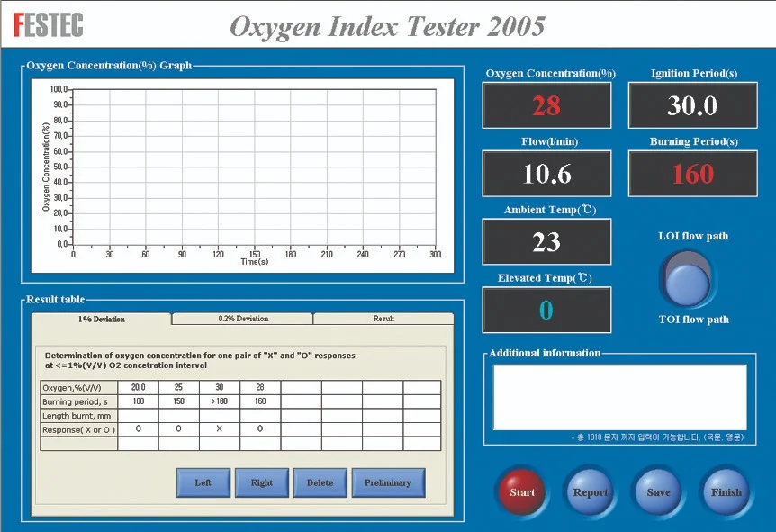This screenshot has height=532, width=776.
Task: Move selection Left in result table
Action: [x=203, y=482]
